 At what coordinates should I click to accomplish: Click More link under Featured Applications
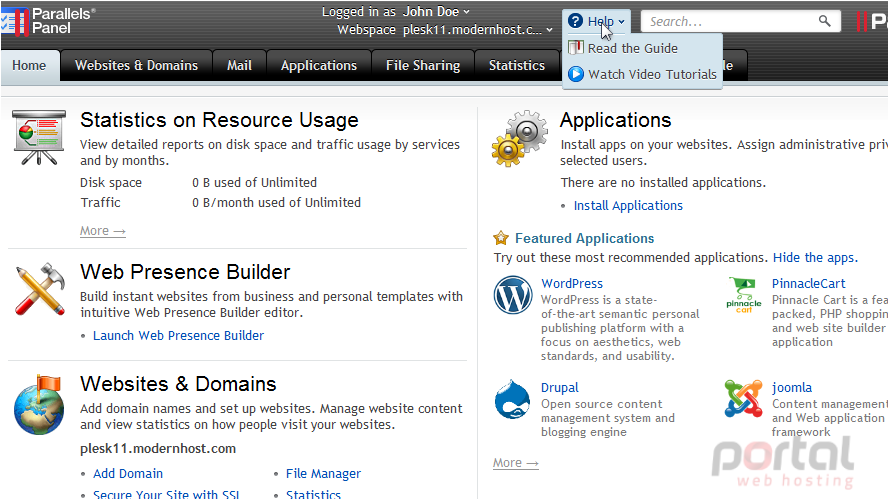515,463
